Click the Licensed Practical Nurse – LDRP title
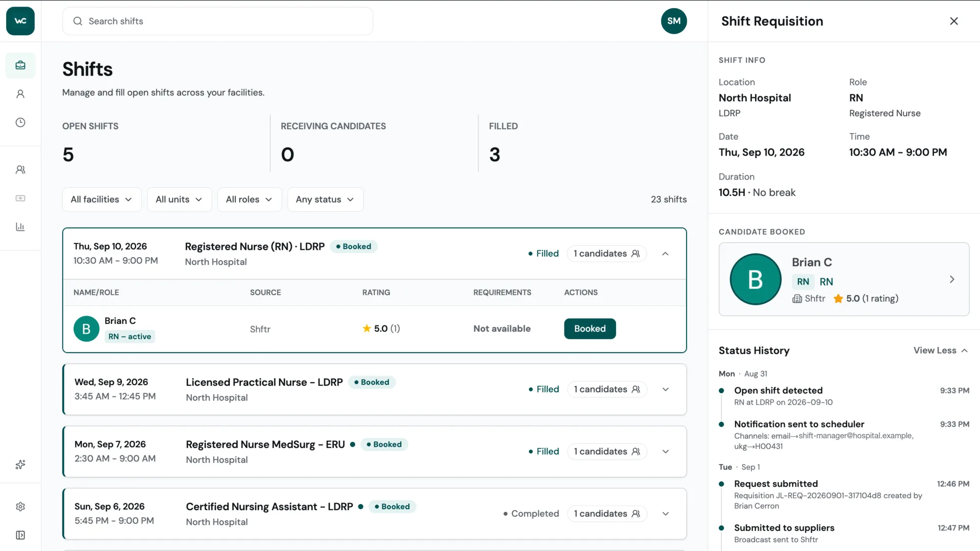980x551 pixels. (x=264, y=382)
